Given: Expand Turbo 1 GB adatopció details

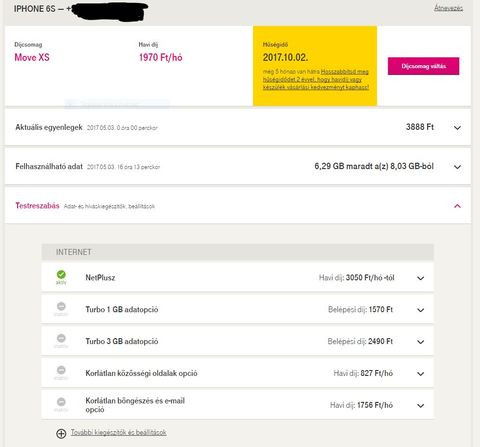Looking at the screenshot, I should [421, 310].
